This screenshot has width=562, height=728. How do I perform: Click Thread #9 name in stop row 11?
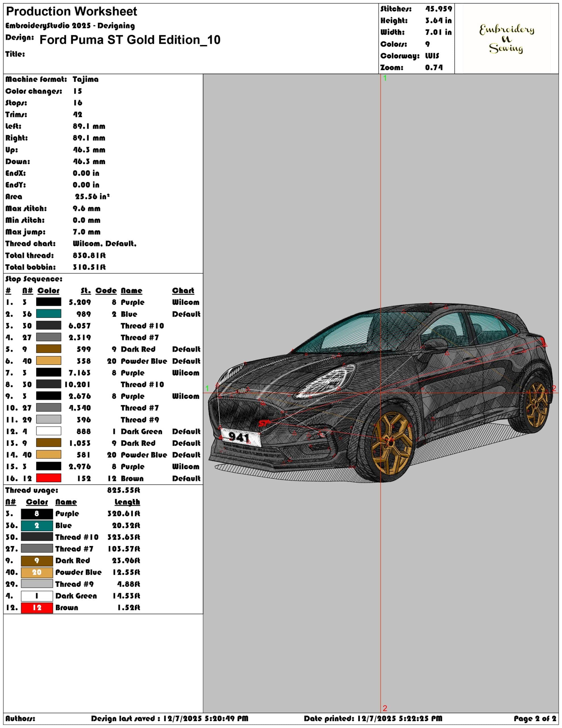[140, 419]
